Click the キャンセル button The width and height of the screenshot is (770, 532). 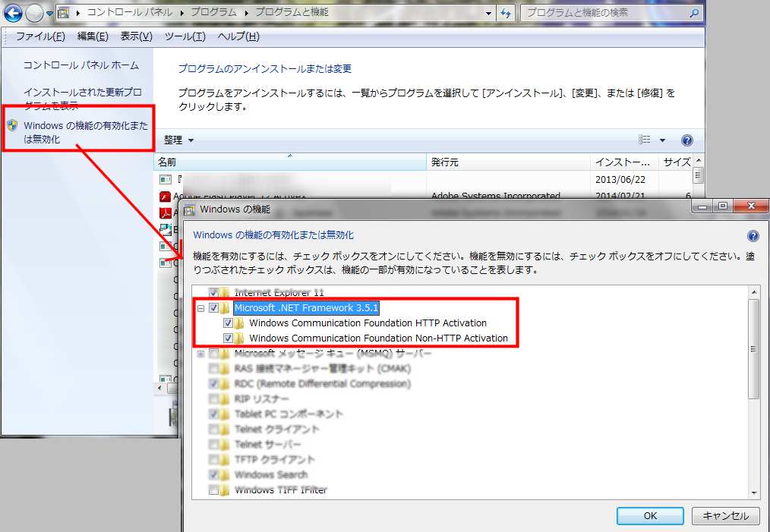pyautogui.click(x=725, y=516)
